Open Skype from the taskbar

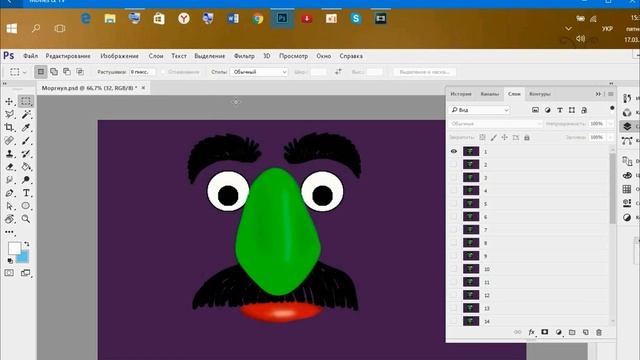coord(356,18)
